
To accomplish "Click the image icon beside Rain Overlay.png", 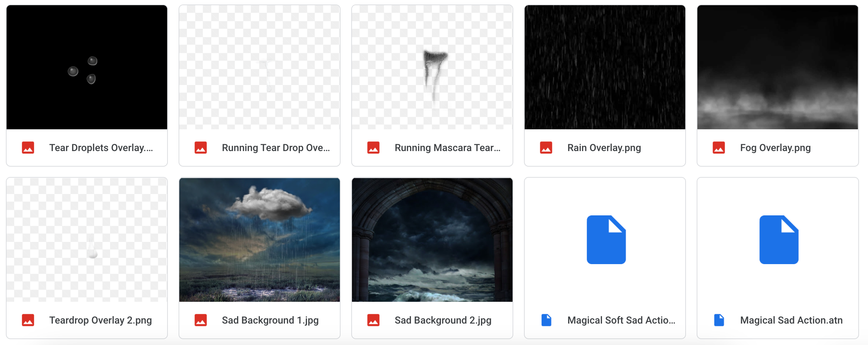I will click(546, 148).
